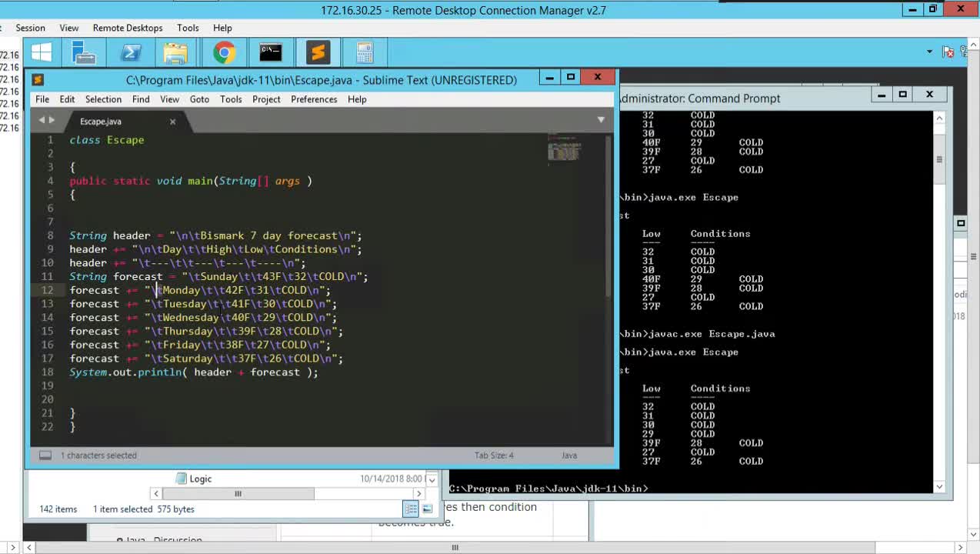Select the Logic folder item
The image size is (980, 554).
200,479
